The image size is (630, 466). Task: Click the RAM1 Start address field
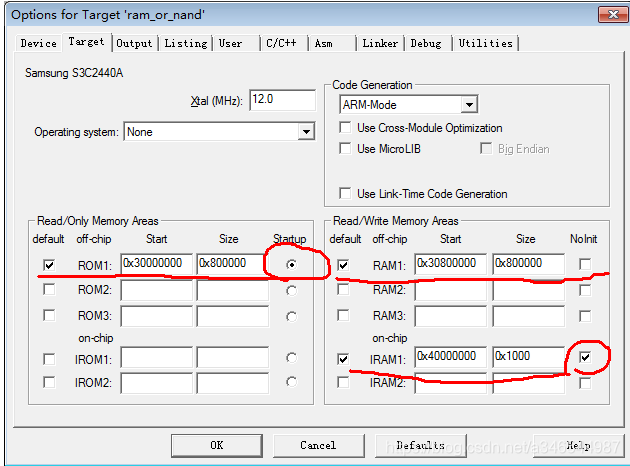point(450,264)
